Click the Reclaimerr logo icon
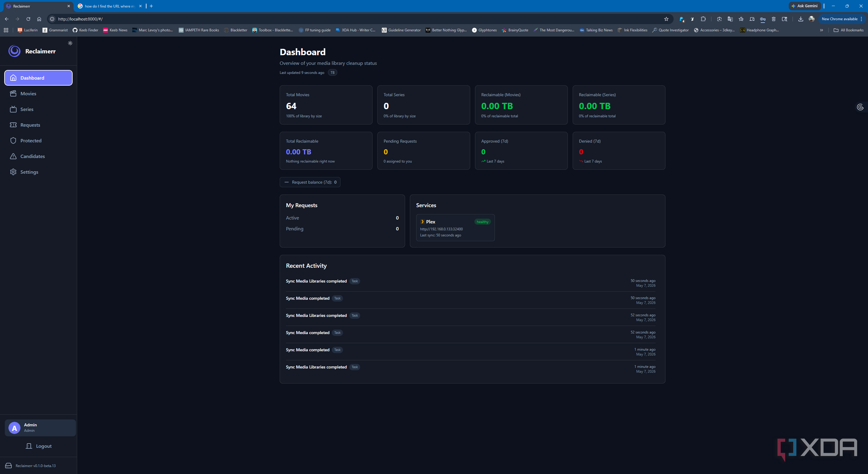 pos(14,51)
